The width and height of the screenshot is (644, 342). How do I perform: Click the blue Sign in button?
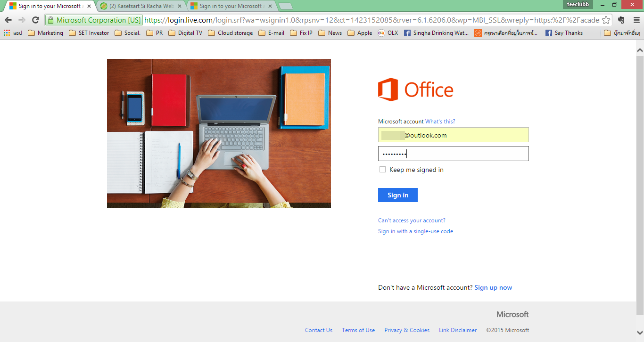coord(398,195)
